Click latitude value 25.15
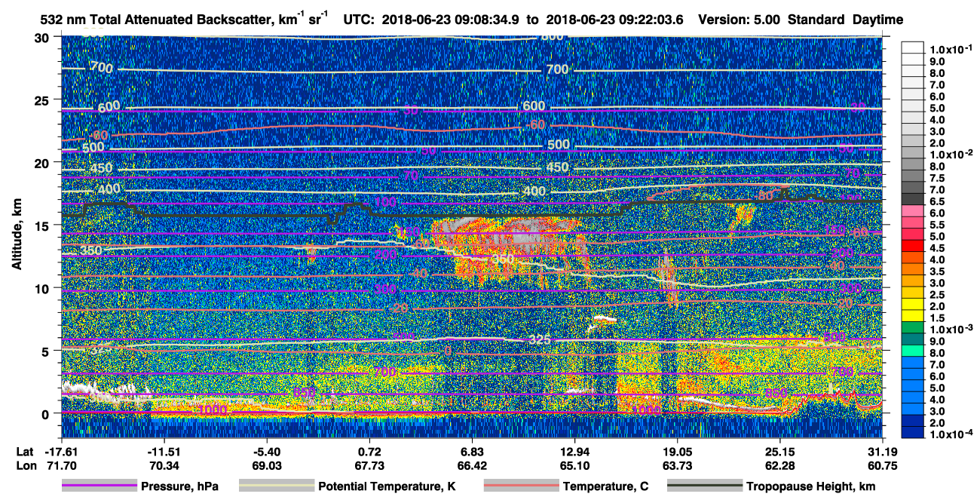 click(x=779, y=452)
